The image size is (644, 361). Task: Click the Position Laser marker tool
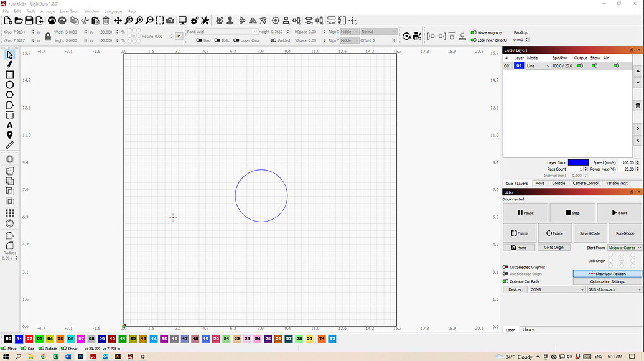pyautogui.click(x=9, y=135)
